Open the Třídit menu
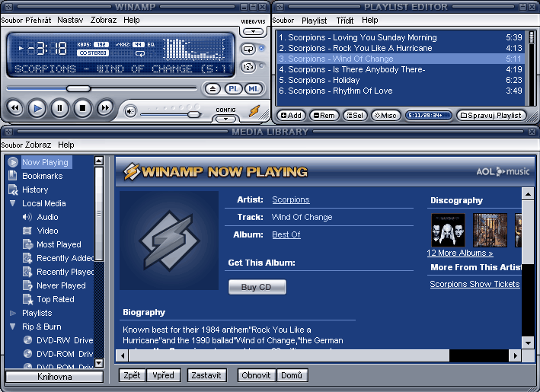This screenshot has height=392, width=540. (345, 21)
